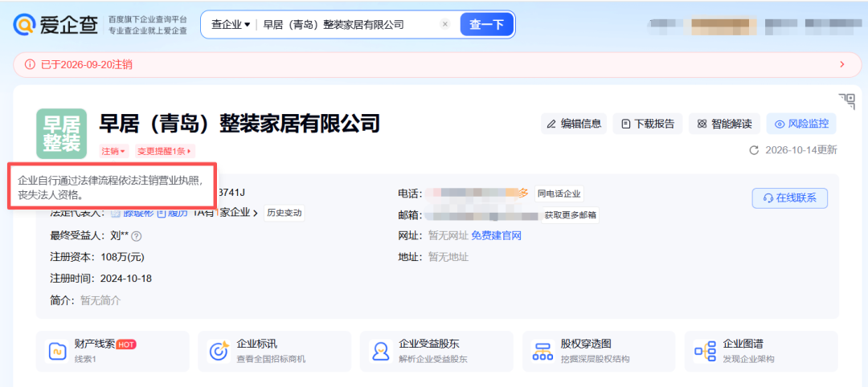Screen dimensions: 868x387
Task: Open the 注销 status tag dropdown
Action: tap(114, 151)
